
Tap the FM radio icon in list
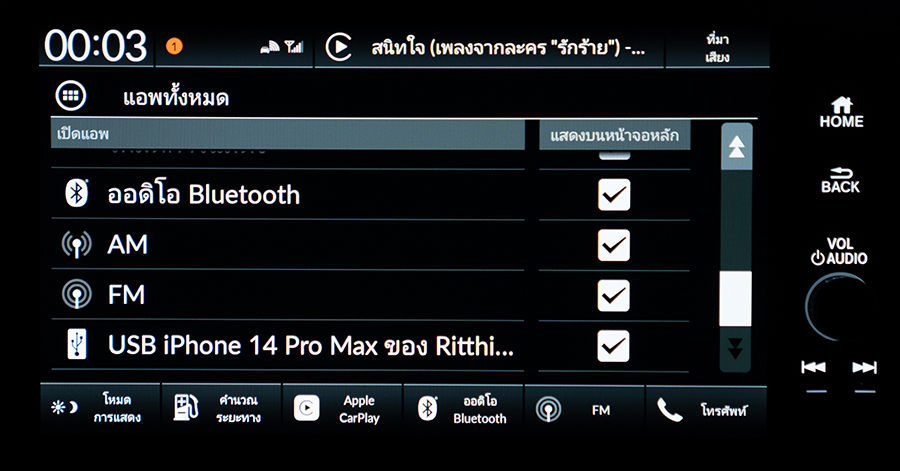point(76,295)
